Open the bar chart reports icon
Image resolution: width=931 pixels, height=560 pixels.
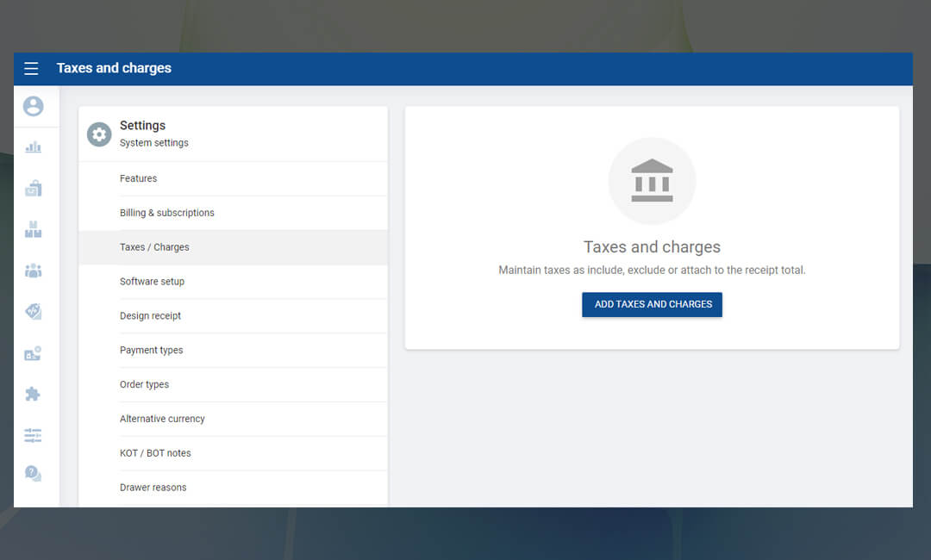[33, 147]
